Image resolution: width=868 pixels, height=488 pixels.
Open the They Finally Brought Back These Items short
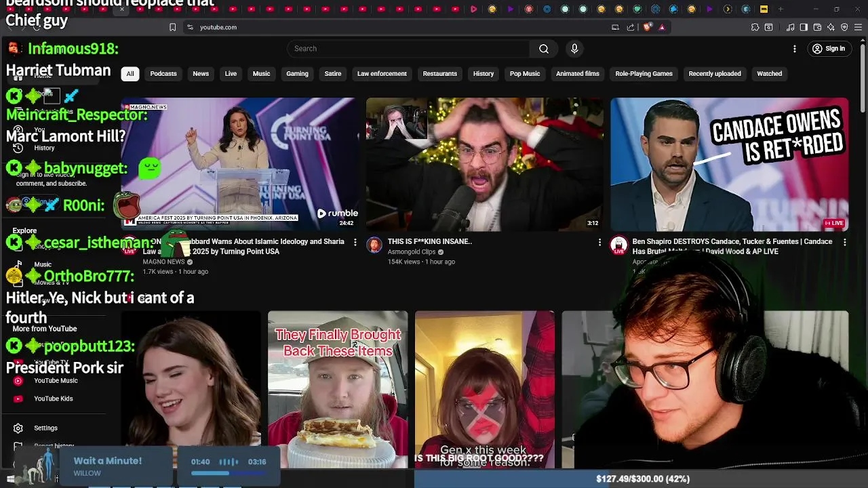(338, 390)
